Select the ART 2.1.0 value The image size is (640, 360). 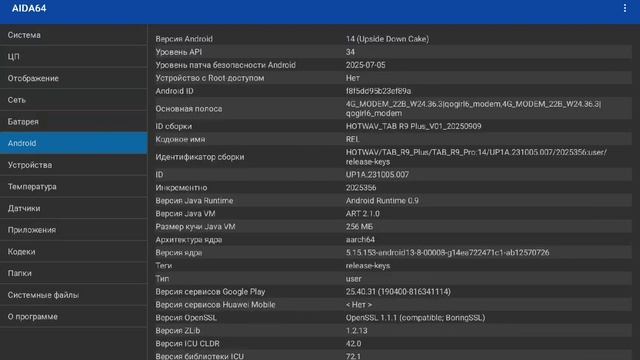pyautogui.click(x=362, y=213)
